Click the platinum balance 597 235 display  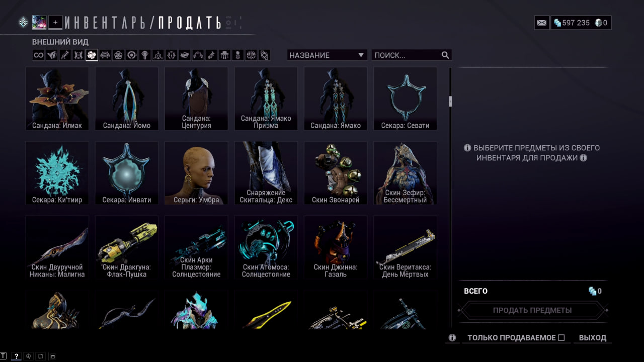pos(571,23)
